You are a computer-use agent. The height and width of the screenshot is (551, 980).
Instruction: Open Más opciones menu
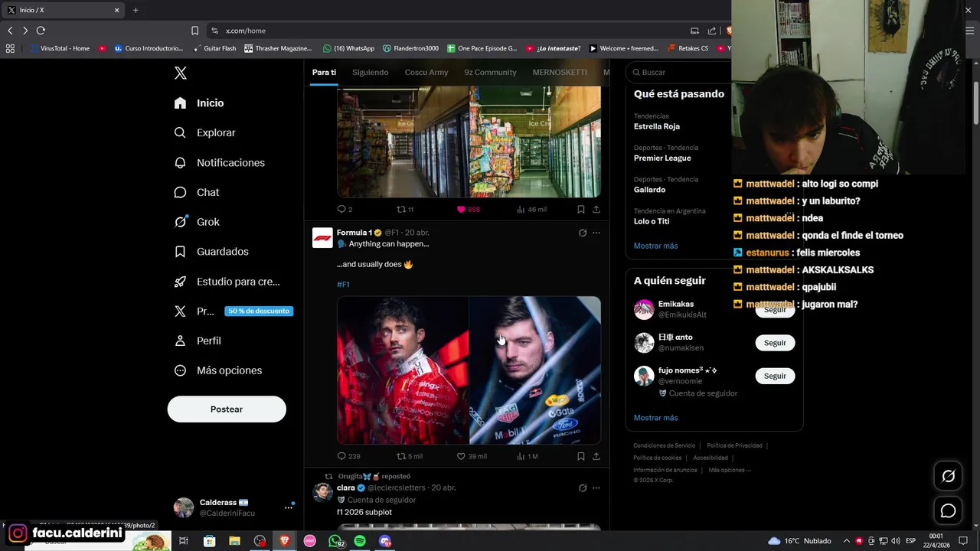218,370
